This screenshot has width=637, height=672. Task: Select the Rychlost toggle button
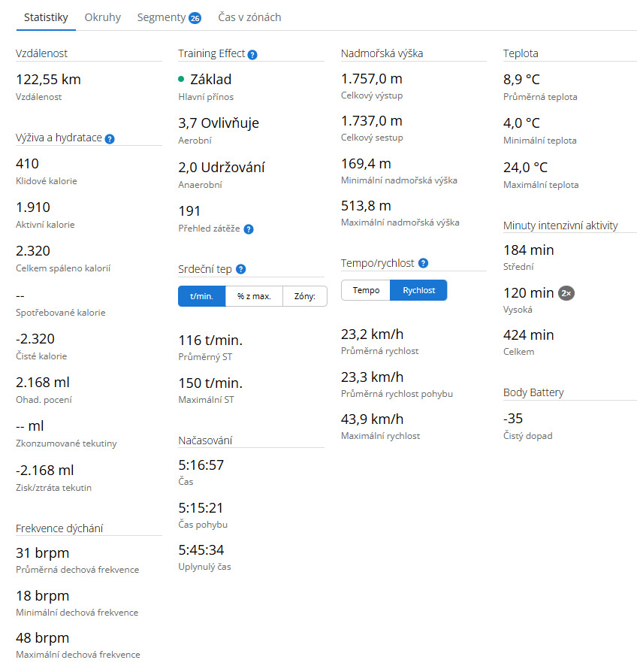(x=418, y=290)
